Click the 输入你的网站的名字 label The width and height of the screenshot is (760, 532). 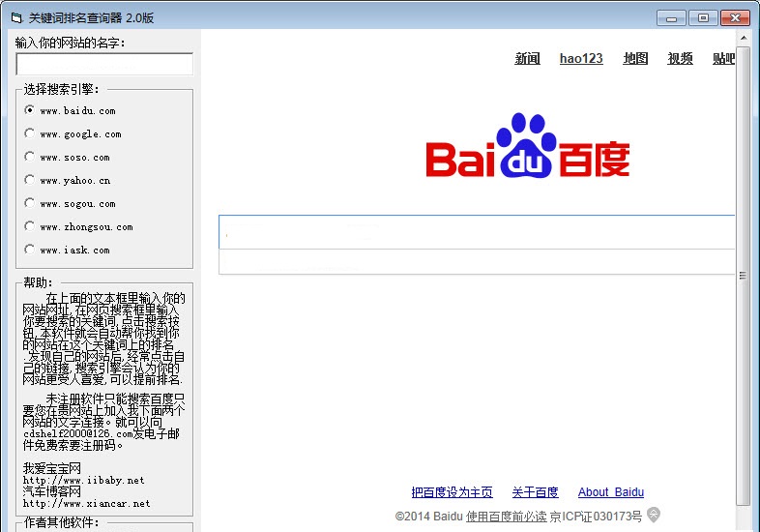[x=70, y=43]
